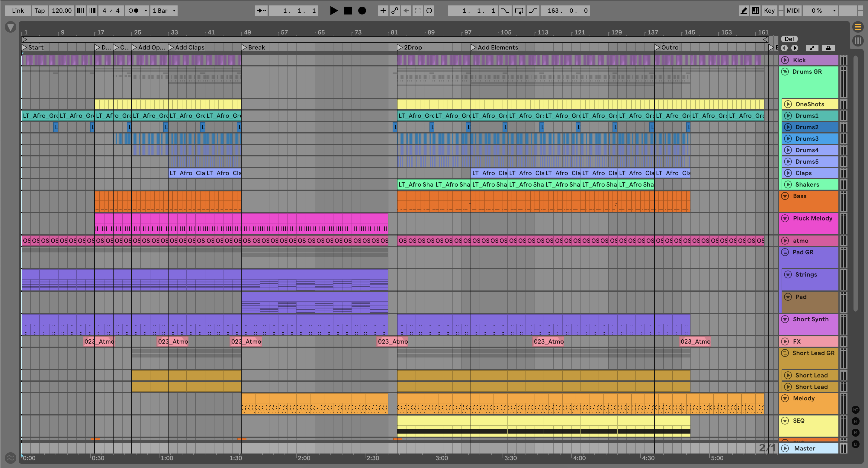868x468 pixels.
Task: Show Session View with vertical bars icon
Action: (x=858, y=41)
